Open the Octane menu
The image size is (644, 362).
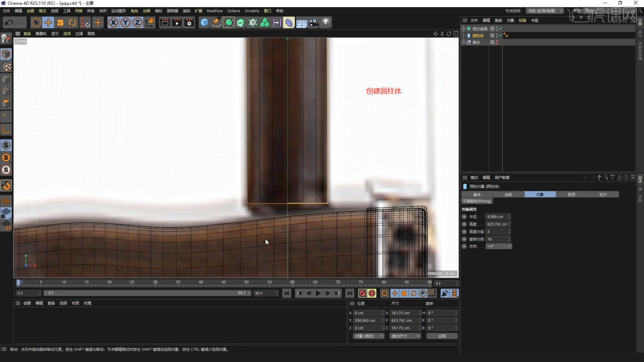click(x=233, y=11)
